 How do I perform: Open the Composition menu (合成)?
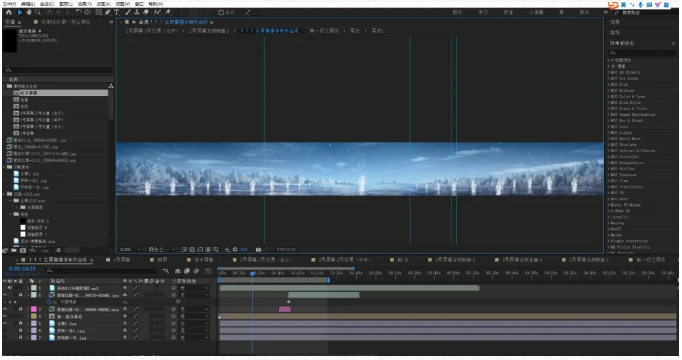(x=47, y=3)
